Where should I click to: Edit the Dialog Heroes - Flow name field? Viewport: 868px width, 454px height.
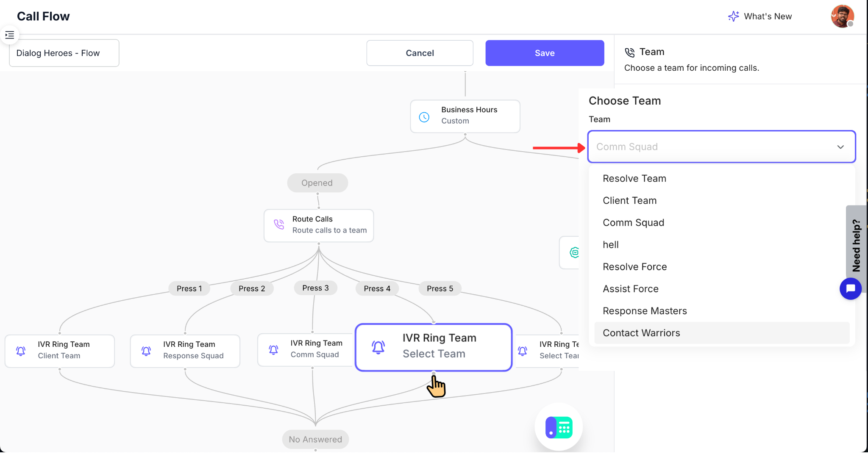[64, 53]
